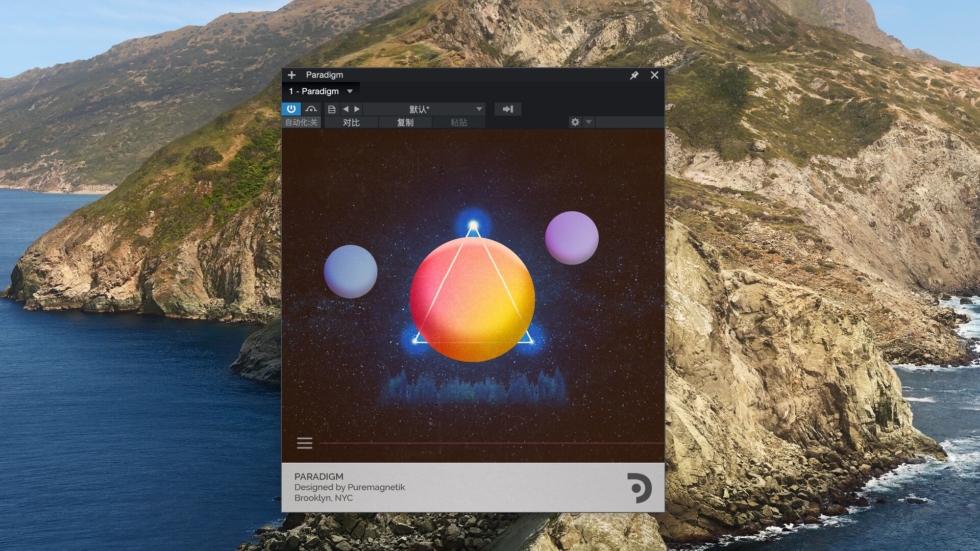
Task: Click the blue-gray sphere on the left
Action: coord(351,271)
